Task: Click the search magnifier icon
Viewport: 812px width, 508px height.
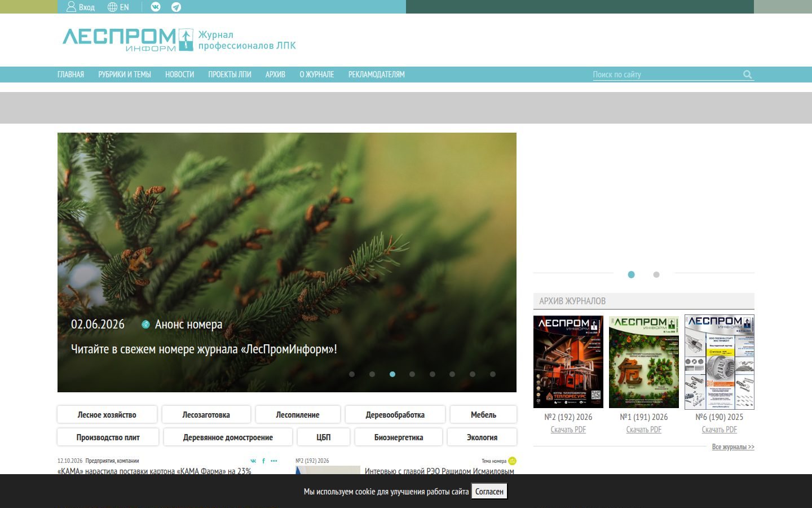Action: pos(748,75)
